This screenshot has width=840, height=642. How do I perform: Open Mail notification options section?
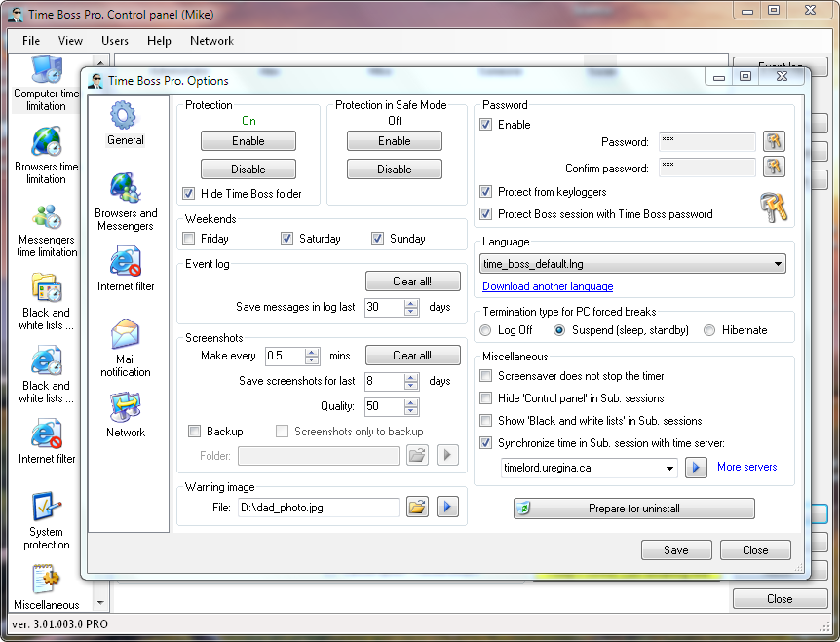click(x=126, y=348)
